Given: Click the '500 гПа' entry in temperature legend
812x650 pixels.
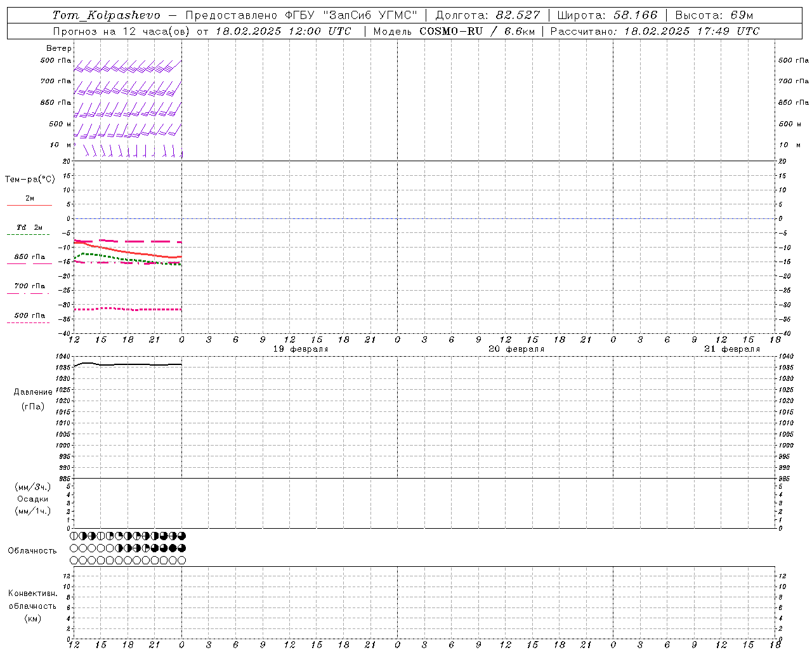Looking at the screenshot, I should click(29, 315).
